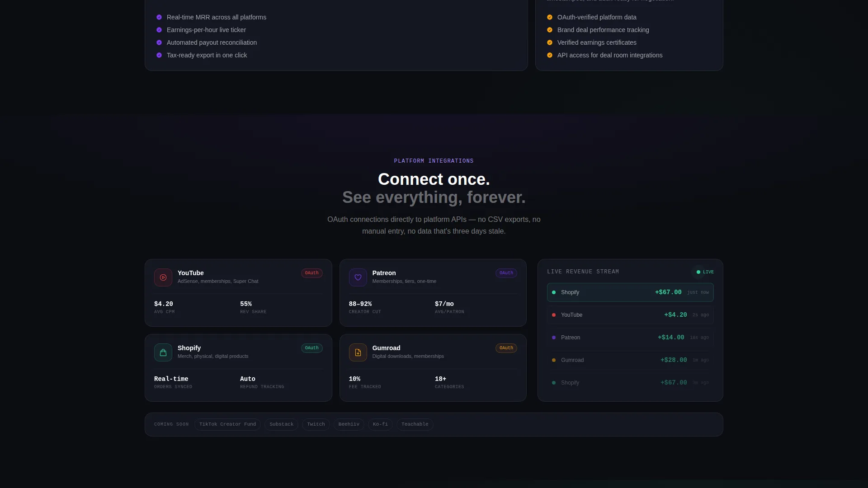
Task: Click the Gumroad +$28.00 stream row
Action: point(630,360)
